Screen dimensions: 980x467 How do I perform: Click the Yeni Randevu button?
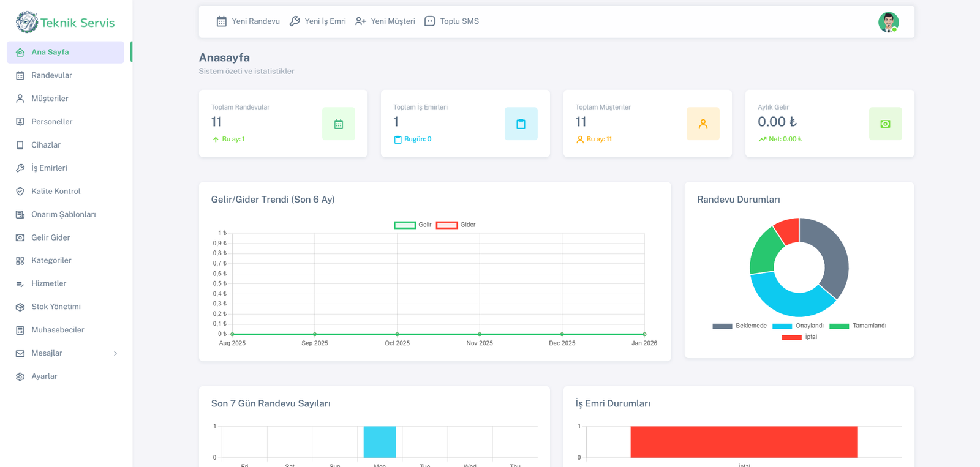pos(248,21)
